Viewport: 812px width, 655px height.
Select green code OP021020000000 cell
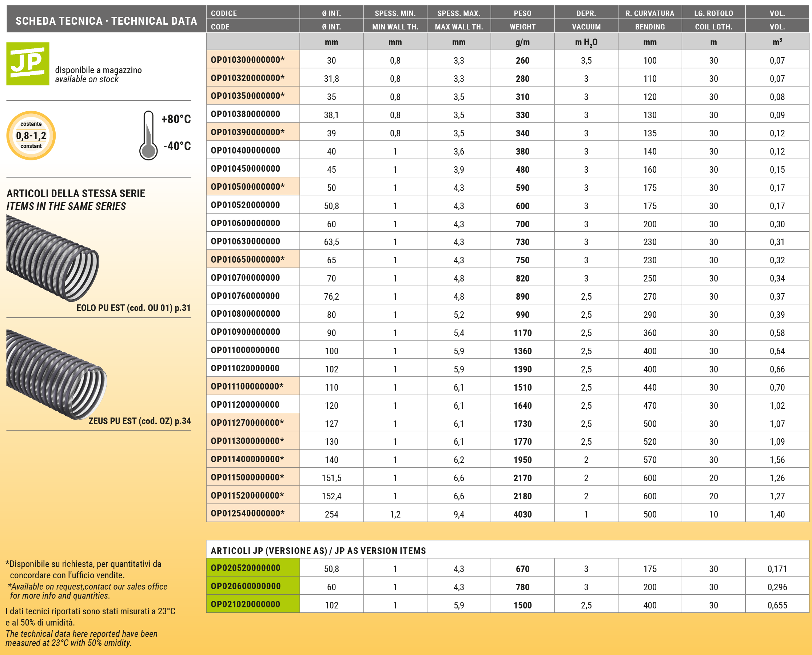[246, 604]
